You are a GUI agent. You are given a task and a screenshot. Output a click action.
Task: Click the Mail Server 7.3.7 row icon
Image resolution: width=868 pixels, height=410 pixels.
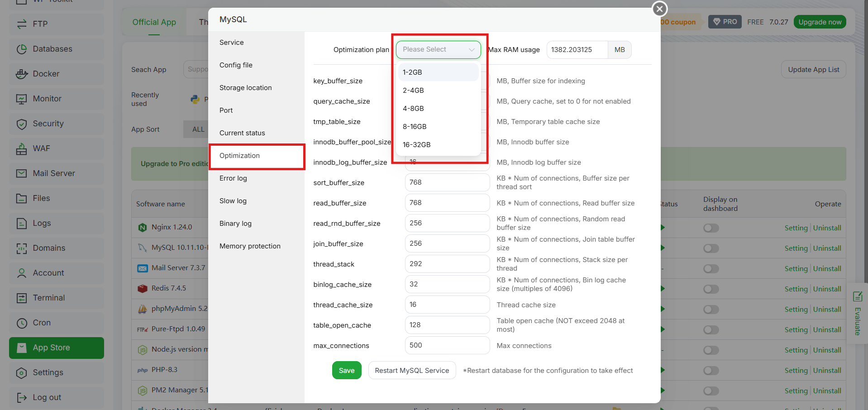pyautogui.click(x=143, y=268)
